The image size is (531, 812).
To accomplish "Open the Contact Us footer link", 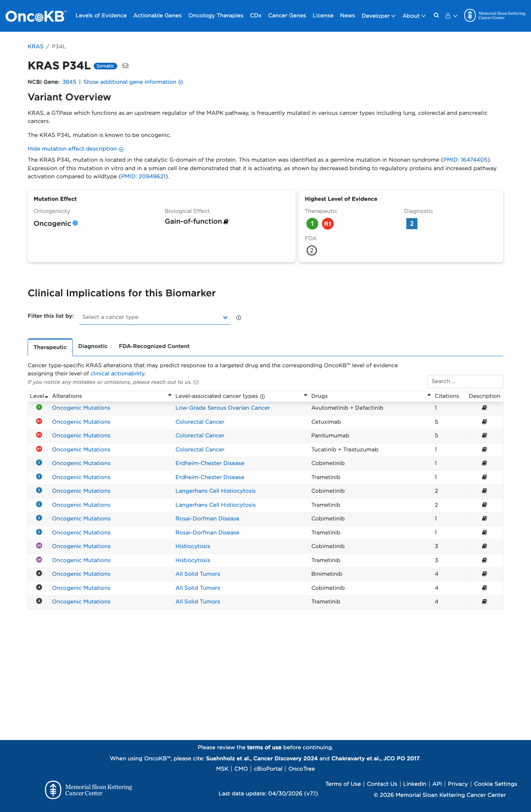I will [382, 784].
